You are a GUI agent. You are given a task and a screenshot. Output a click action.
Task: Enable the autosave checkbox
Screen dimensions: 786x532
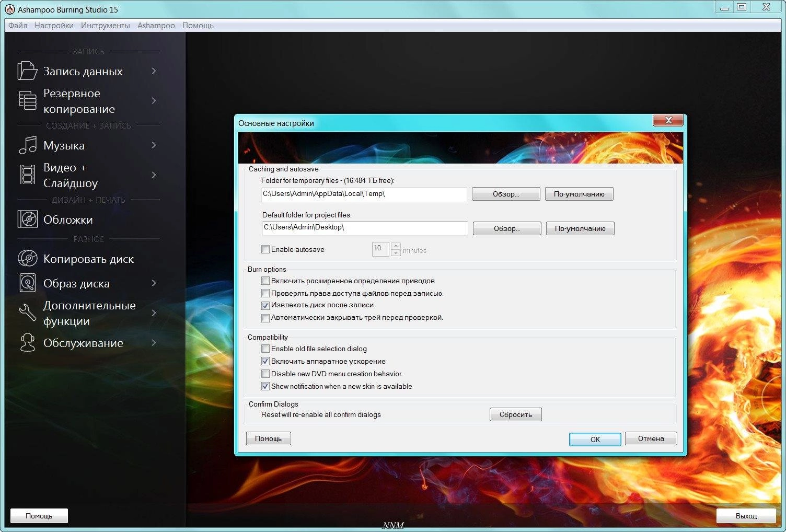(265, 249)
